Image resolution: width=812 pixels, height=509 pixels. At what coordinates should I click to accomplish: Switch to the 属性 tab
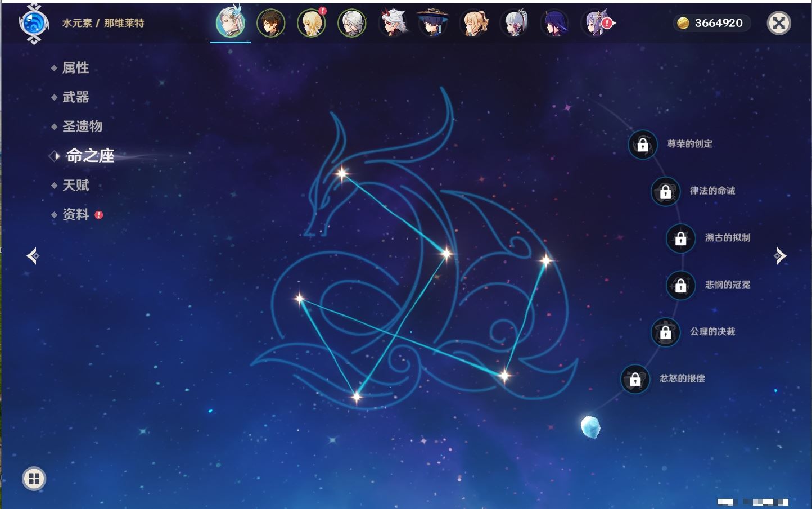tap(75, 68)
